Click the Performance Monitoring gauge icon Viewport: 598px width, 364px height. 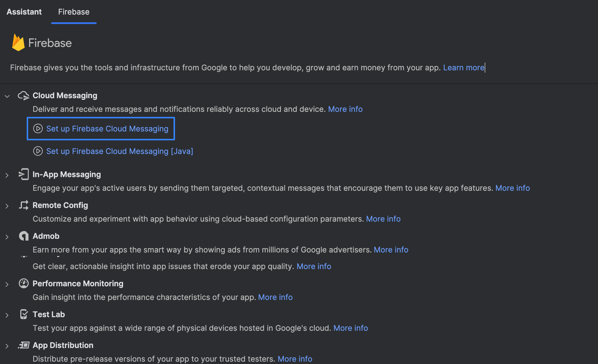tap(23, 284)
